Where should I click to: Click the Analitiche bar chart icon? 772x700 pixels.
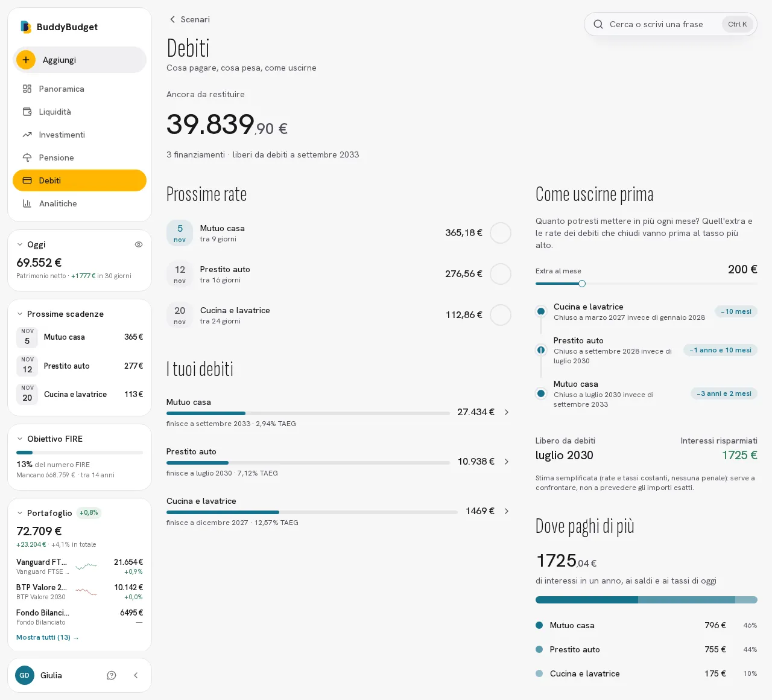[x=27, y=203]
